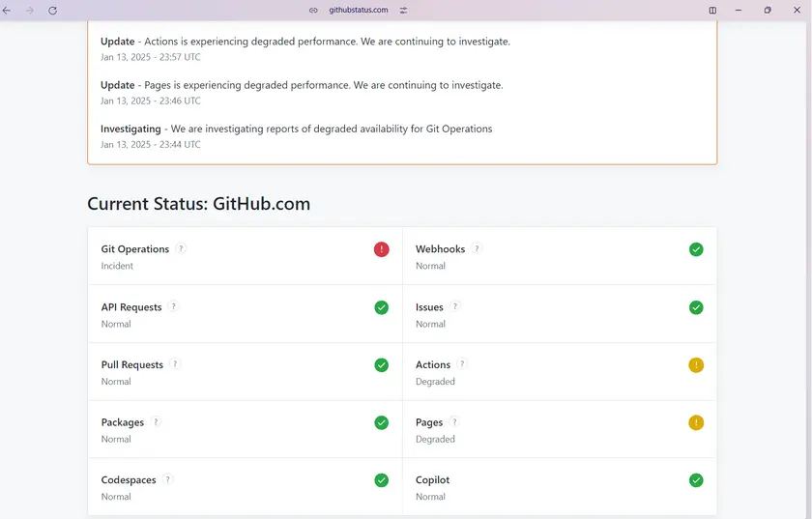Click the yellow degraded icon for Pages
Image resolution: width=812 pixels, height=519 pixels.
[696, 422]
